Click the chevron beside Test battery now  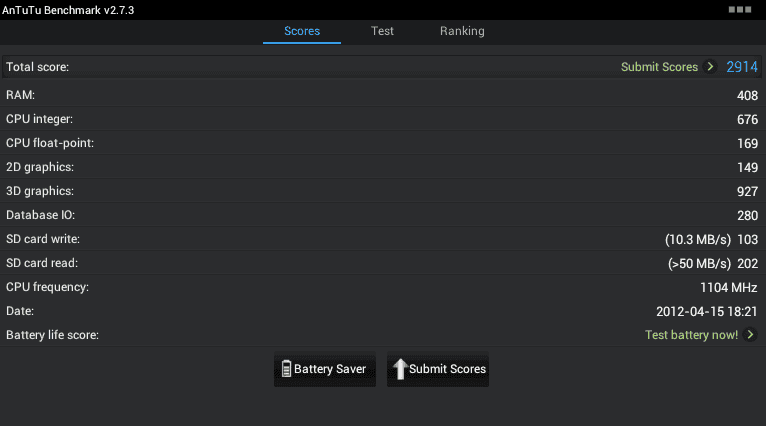(750, 335)
